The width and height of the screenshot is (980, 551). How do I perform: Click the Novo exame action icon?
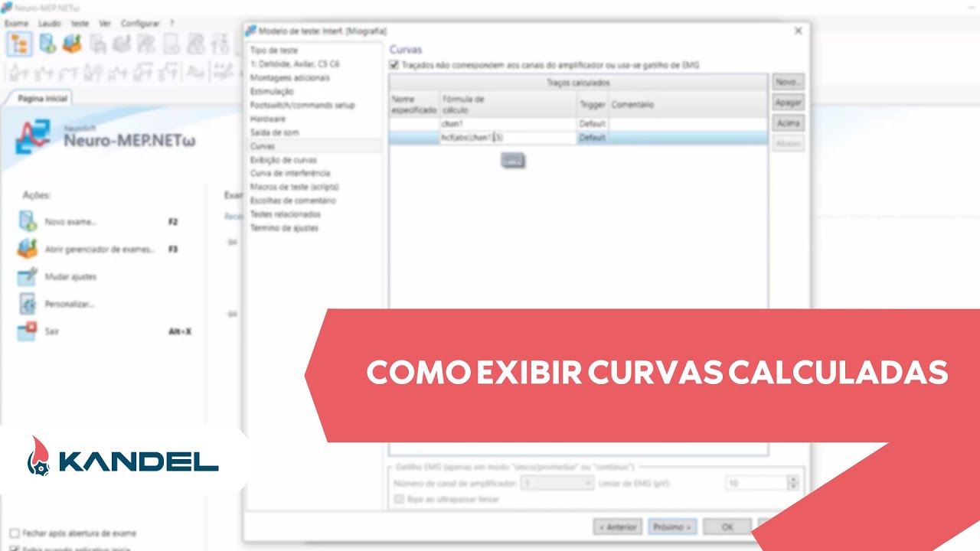coord(28,222)
